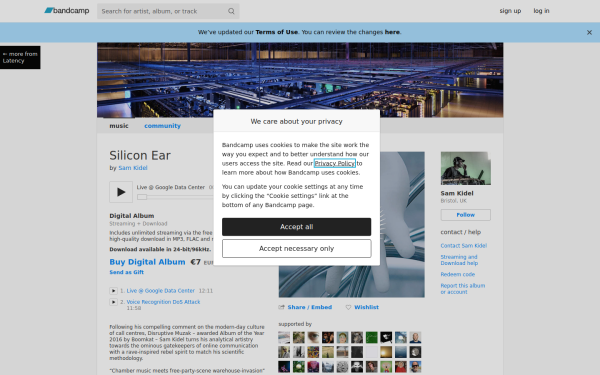Screen dimensions: 600x375
Task: Open Streaming and Download help
Action: coord(459,260)
